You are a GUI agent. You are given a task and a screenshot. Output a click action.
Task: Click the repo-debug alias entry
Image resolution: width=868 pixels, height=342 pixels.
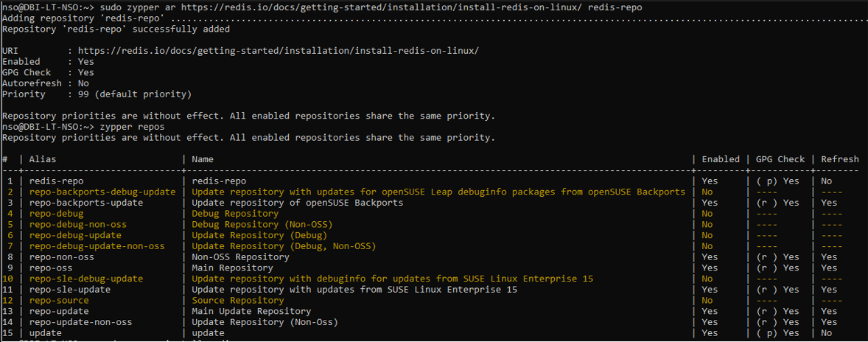pyautogui.click(x=56, y=214)
